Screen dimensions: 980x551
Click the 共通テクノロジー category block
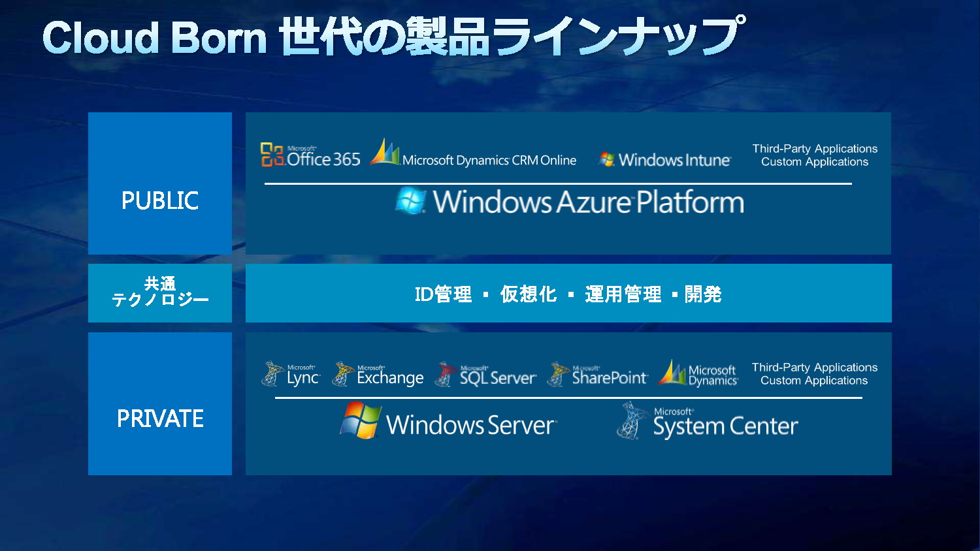tap(160, 293)
